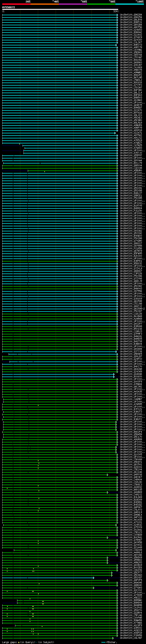This screenshot has width=146, height=644.
Task: Select the UniRef100_B8LM19 label
Action: [131, 123]
